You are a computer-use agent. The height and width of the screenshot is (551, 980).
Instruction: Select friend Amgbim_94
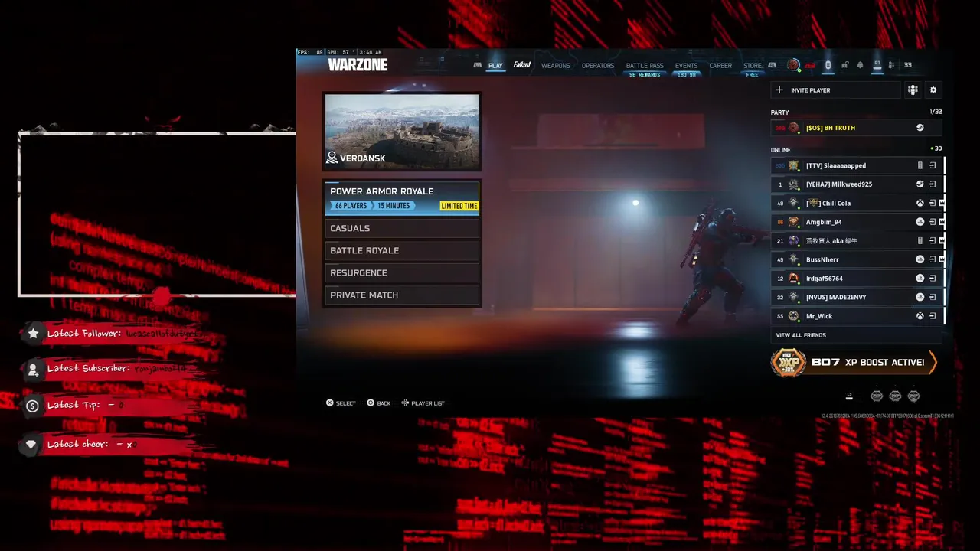(x=856, y=222)
